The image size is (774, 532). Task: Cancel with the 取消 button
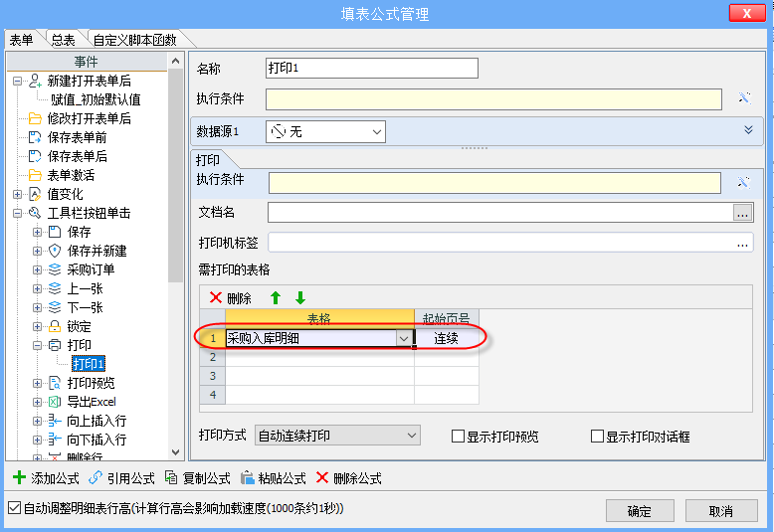tap(720, 511)
